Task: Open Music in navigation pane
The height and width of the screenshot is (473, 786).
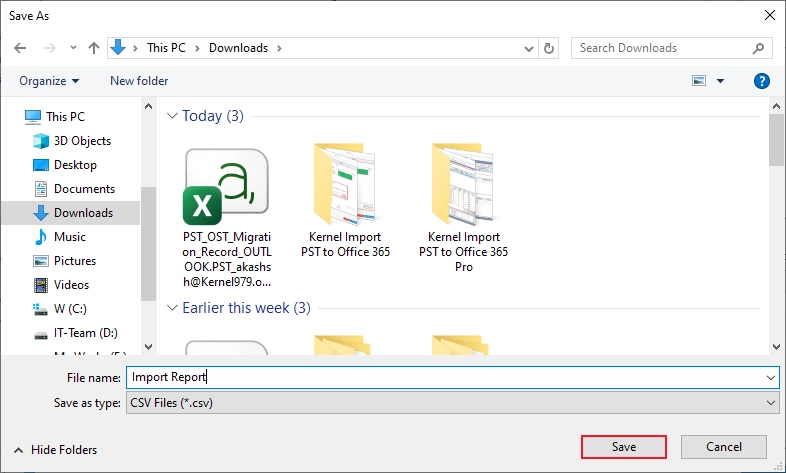Action: click(59, 237)
